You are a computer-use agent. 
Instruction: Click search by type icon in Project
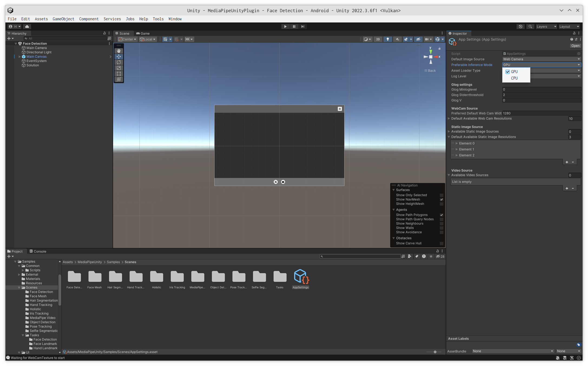[410, 256]
